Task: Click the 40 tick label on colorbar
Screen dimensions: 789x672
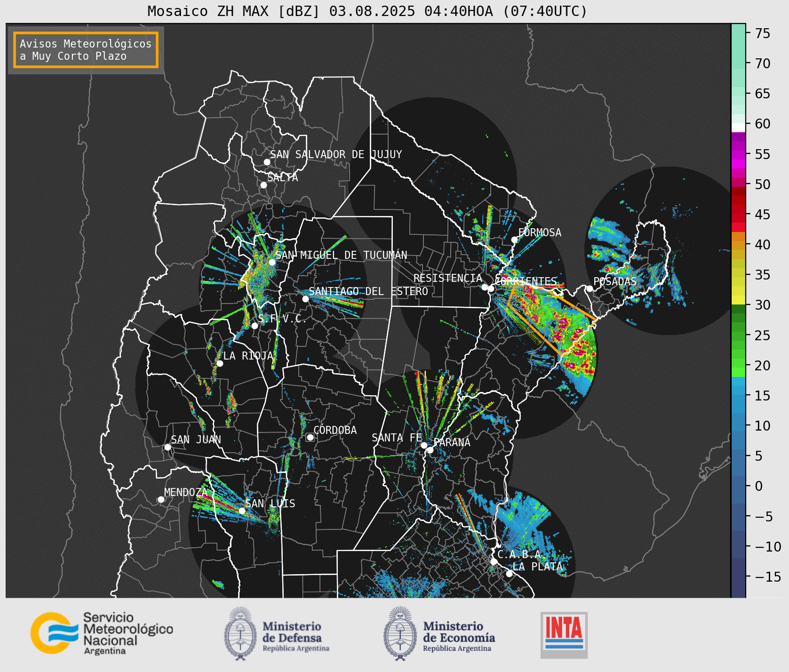Action: (x=763, y=245)
